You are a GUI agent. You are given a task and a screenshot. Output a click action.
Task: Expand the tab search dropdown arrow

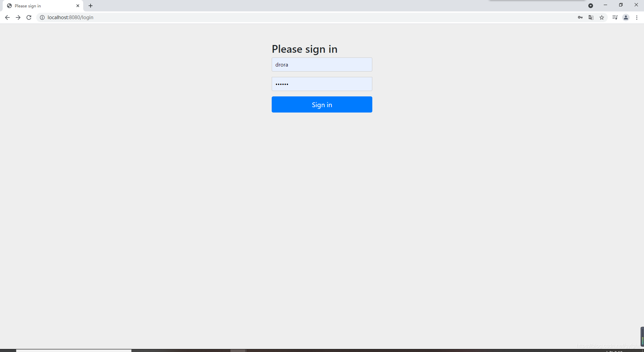tap(591, 6)
